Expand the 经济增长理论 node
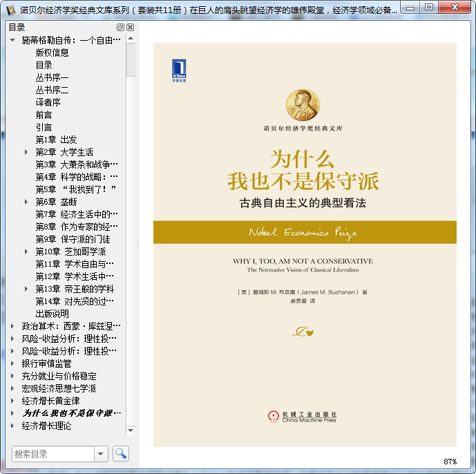The width and height of the screenshot is (476, 474). [12, 426]
